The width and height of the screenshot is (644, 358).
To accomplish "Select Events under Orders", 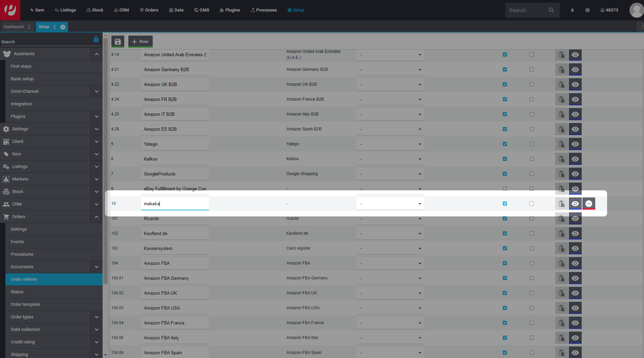I will click(54, 242).
